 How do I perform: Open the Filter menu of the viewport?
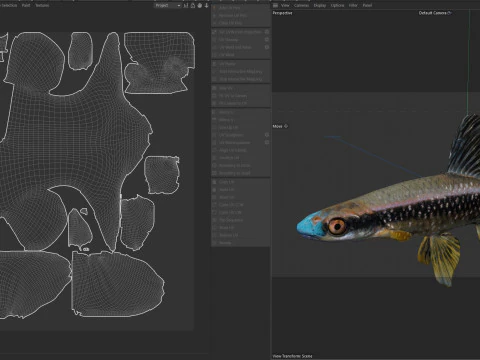pos(353,5)
